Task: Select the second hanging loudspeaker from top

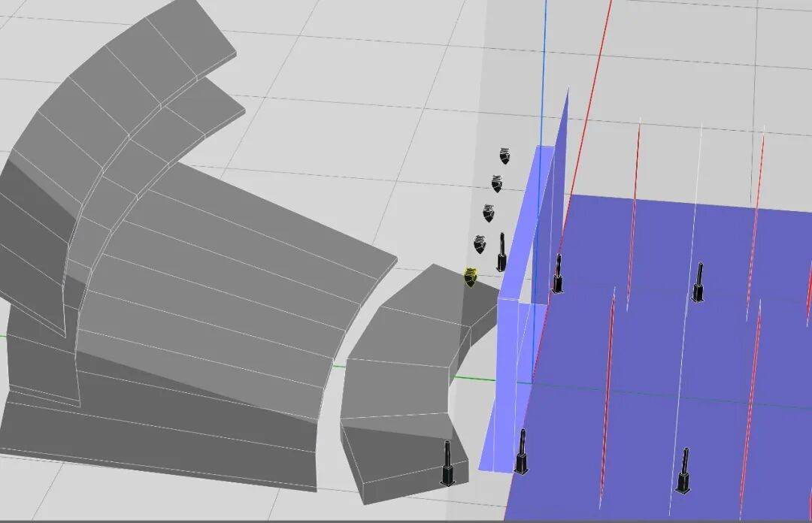Action: tap(496, 183)
